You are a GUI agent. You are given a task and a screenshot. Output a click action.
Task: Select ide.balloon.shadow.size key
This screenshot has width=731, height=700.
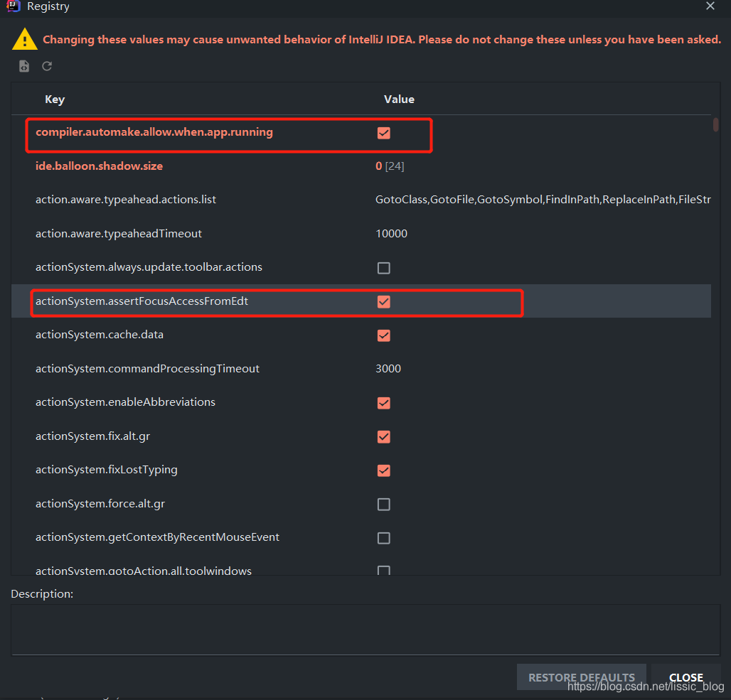click(100, 166)
